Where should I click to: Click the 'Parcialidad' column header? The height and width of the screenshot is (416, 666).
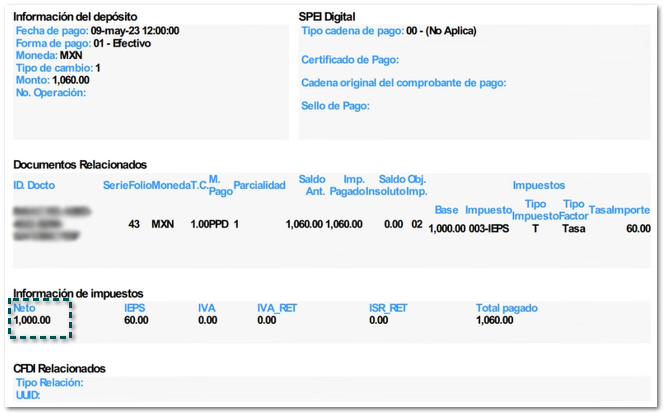(259, 185)
